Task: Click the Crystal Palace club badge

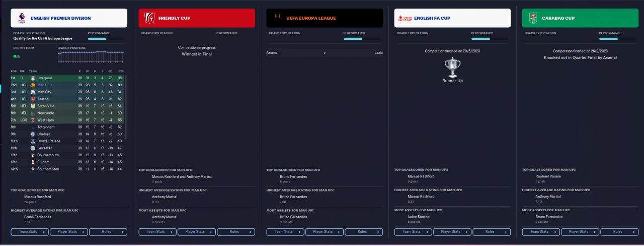Action: tap(33, 141)
